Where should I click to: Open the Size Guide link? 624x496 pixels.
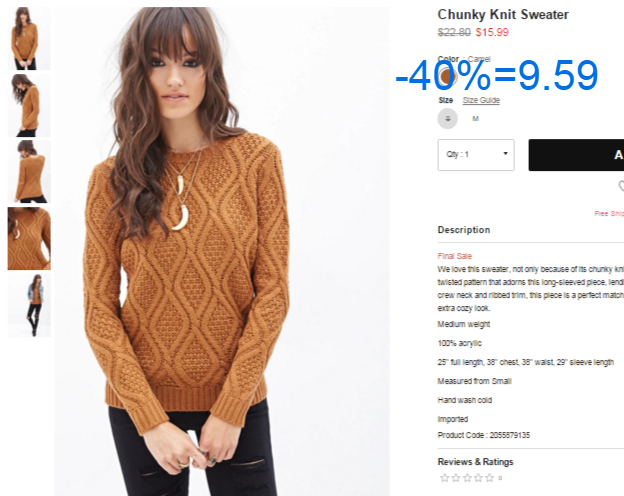point(481,100)
